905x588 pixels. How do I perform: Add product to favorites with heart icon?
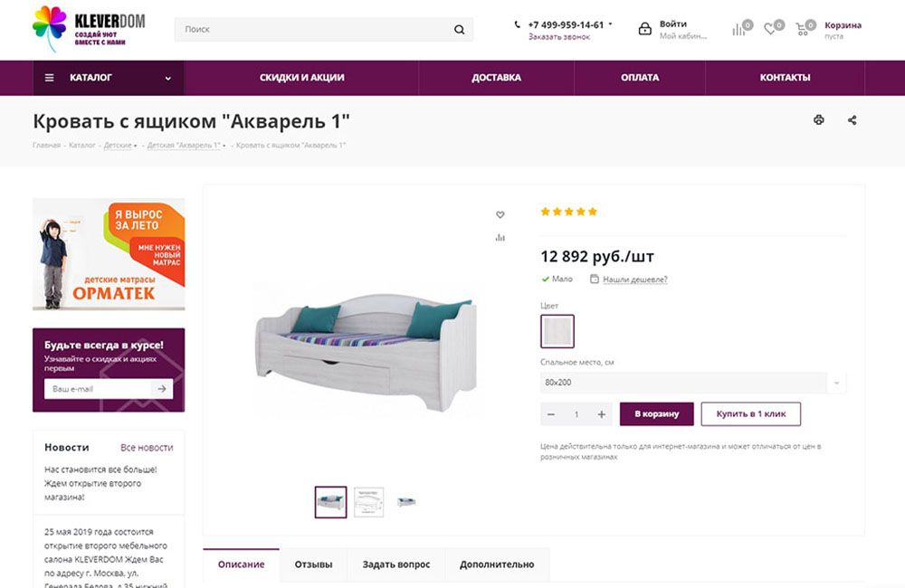500,214
